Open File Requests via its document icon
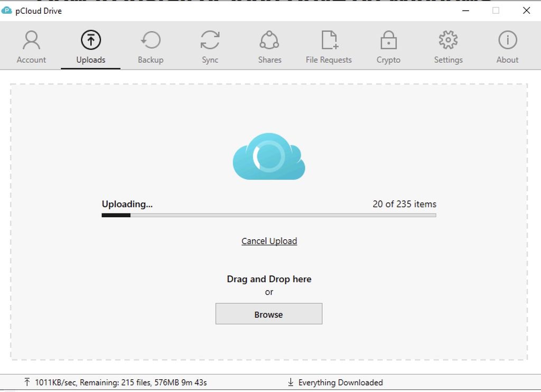Screen dimensions: 541x392 coord(329,39)
